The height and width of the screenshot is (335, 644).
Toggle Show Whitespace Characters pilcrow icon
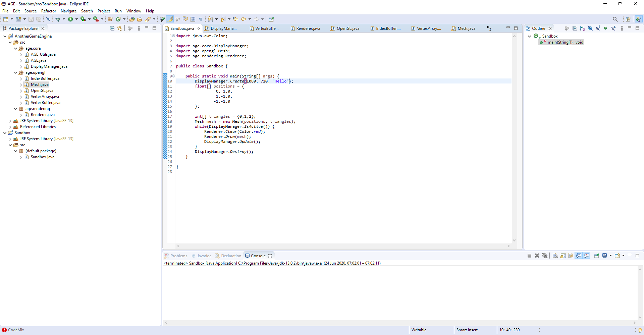click(200, 19)
